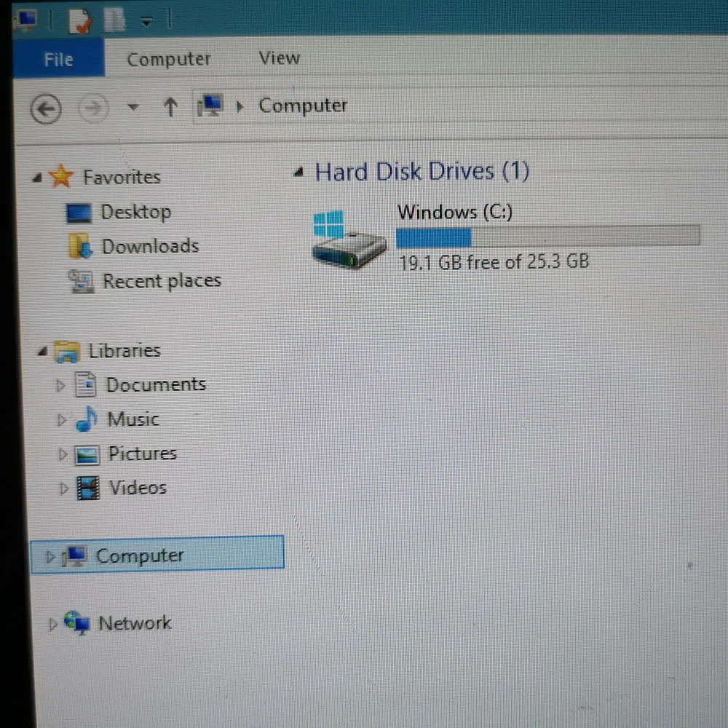Open Desktop from Favorites
Image resolution: width=728 pixels, height=728 pixels.
(x=135, y=212)
